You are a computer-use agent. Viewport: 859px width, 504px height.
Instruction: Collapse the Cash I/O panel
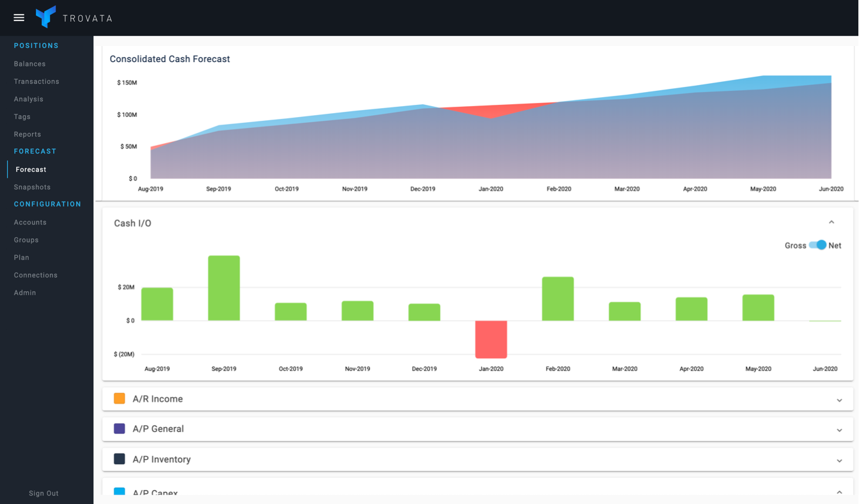pos(831,223)
